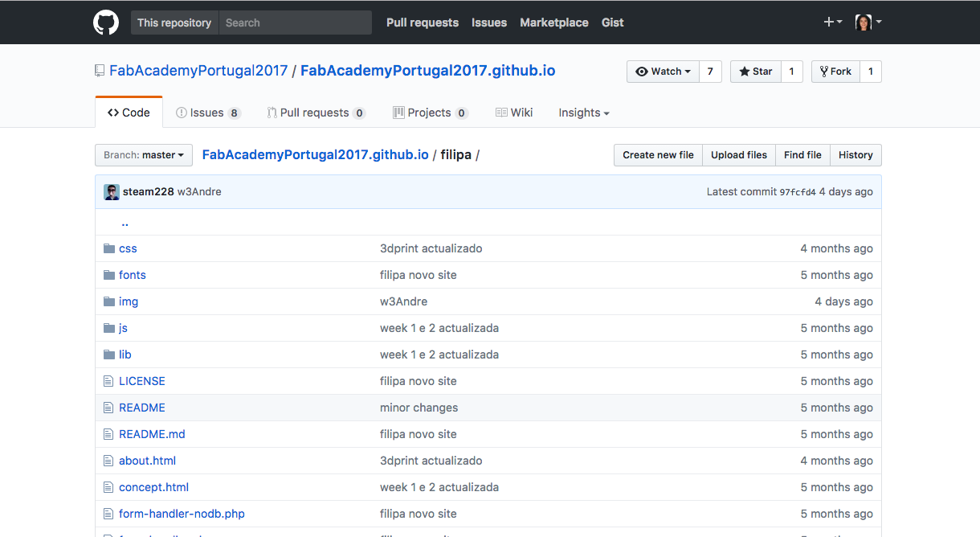Open the img row 'w3Andre' commit message
The image size is (980, 537).
click(403, 301)
